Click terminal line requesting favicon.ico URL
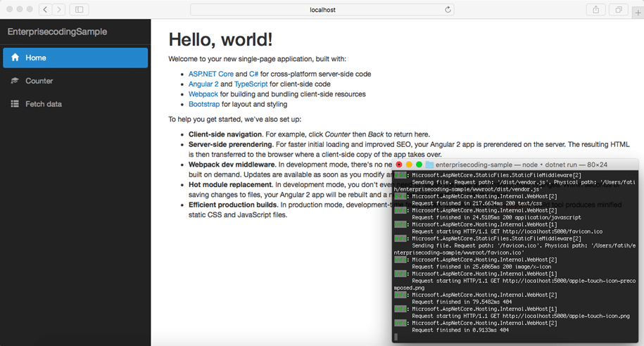The image size is (644, 346). 507,231
